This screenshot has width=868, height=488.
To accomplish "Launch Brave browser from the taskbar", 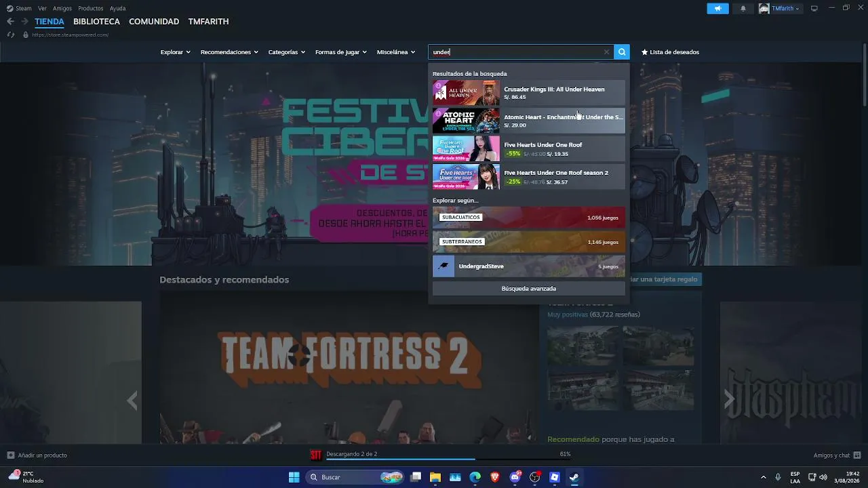I will (495, 477).
